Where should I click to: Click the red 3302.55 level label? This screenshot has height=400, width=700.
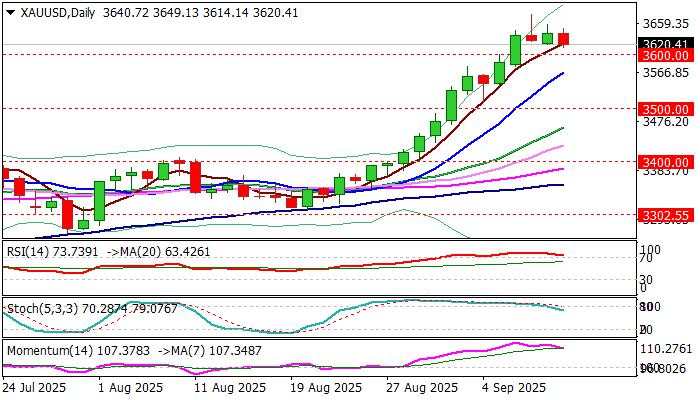[x=666, y=216]
